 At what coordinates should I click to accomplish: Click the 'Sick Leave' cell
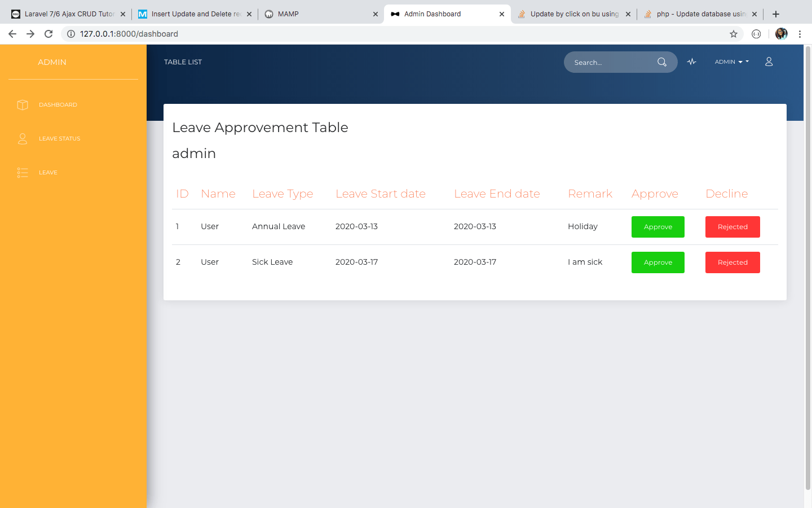(x=272, y=262)
